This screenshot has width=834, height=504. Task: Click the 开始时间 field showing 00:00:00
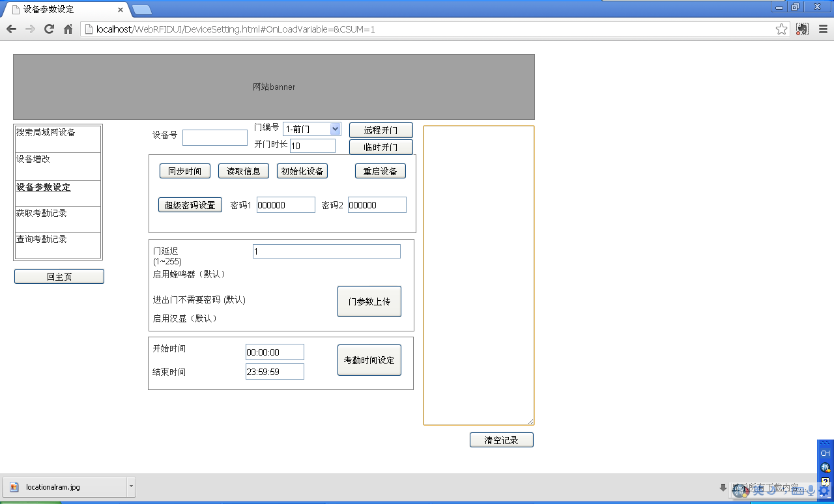click(x=274, y=352)
